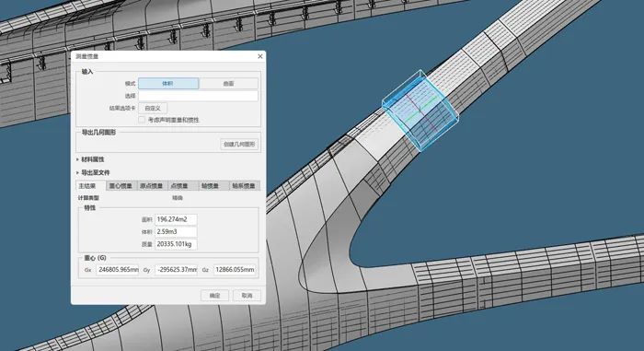The height and width of the screenshot is (351, 644).
Task: Open the 自定义 result tab options
Action: (x=153, y=108)
